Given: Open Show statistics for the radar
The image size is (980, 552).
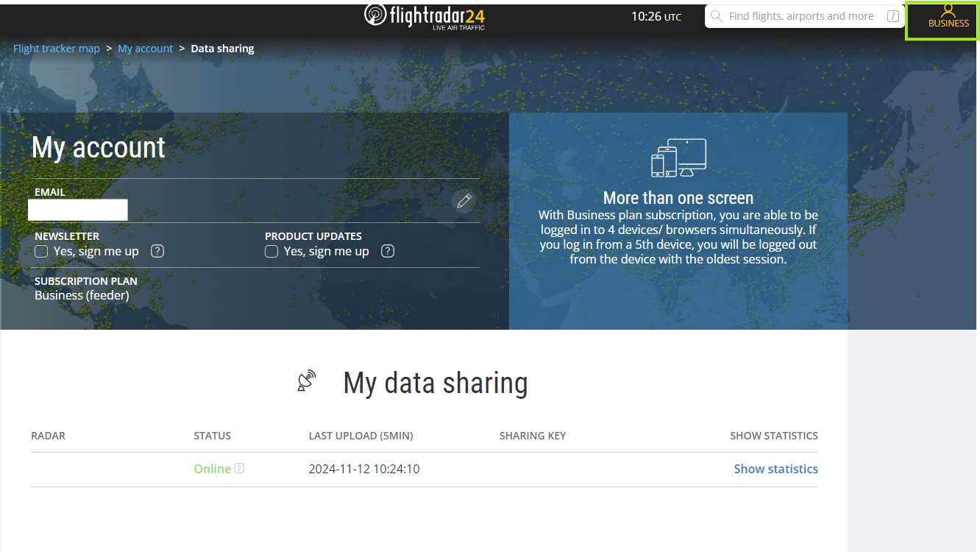Looking at the screenshot, I should [775, 469].
